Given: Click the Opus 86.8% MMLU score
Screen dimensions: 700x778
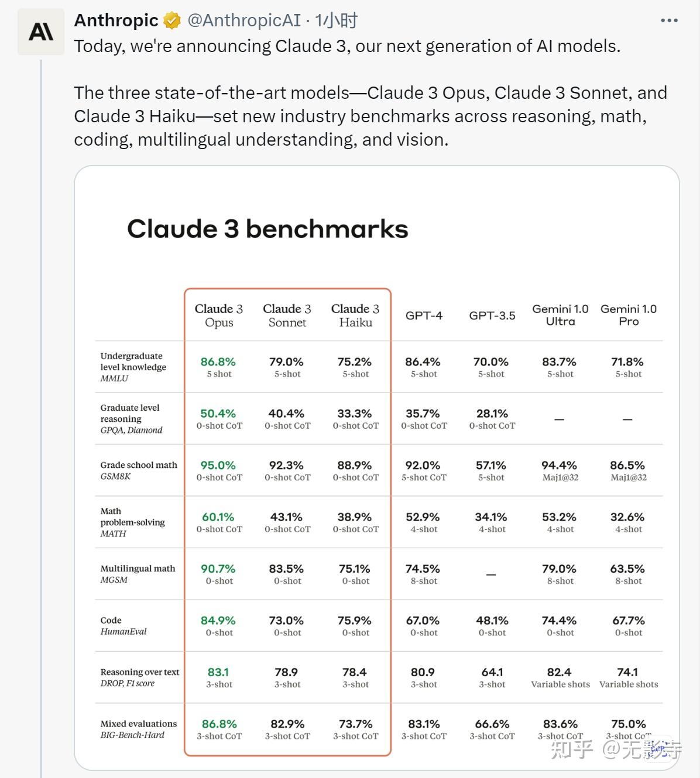Looking at the screenshot, I should pyautogui.click(x=218, y=362).
